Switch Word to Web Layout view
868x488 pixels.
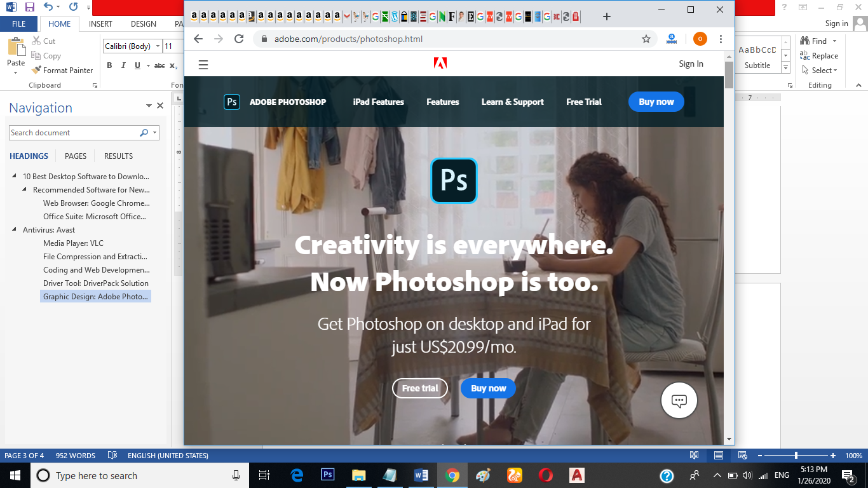(x=742, y=456)
